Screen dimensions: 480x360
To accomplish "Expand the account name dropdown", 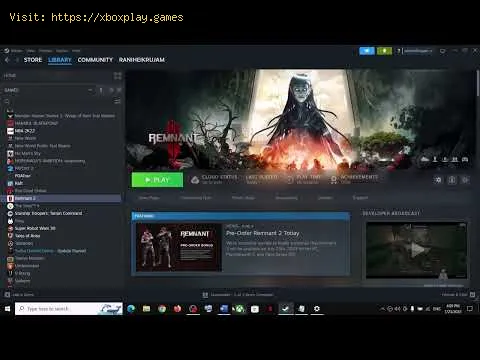I will (418, 51).
